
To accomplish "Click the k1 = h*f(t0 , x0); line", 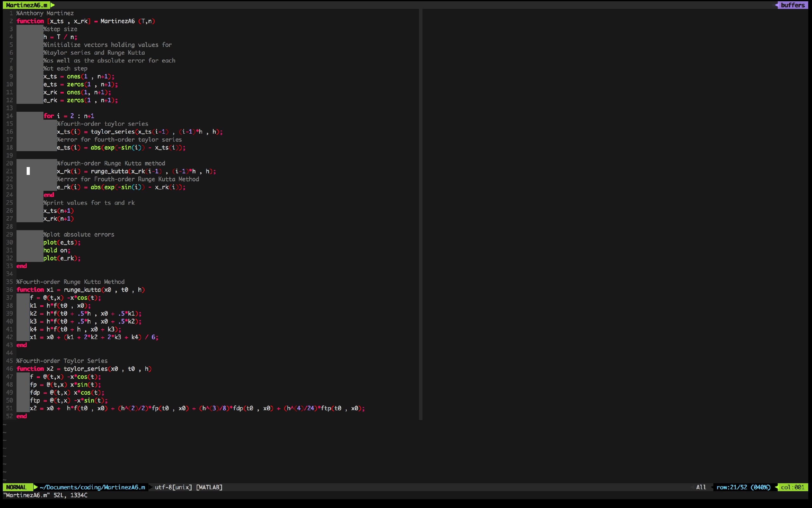I will point(60,306).
